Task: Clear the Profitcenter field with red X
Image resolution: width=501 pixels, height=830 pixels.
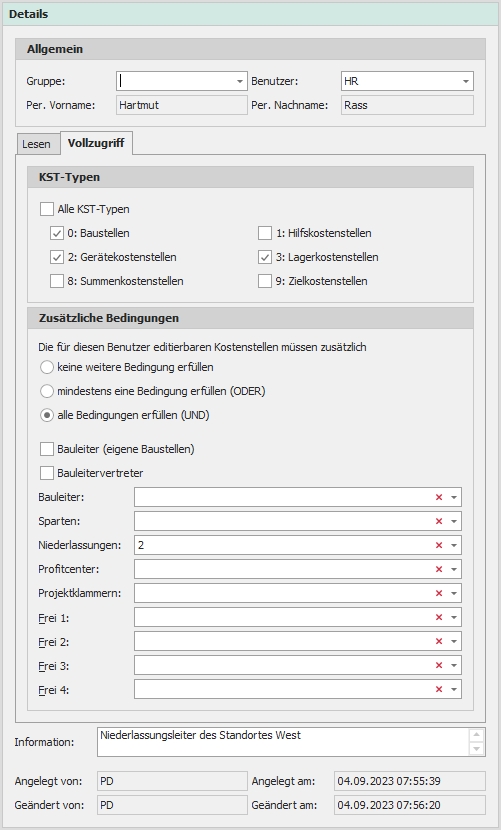Action: point(439,569)
